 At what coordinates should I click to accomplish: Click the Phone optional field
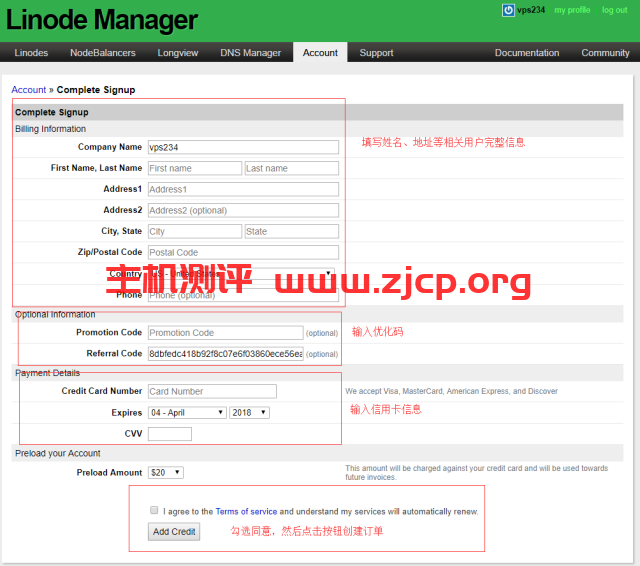tap(243, 295)
